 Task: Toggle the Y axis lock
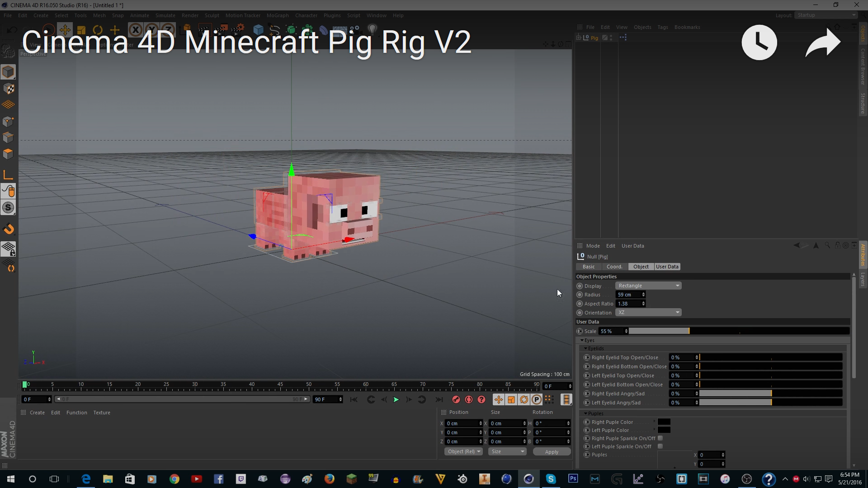[x=151, y=30]
